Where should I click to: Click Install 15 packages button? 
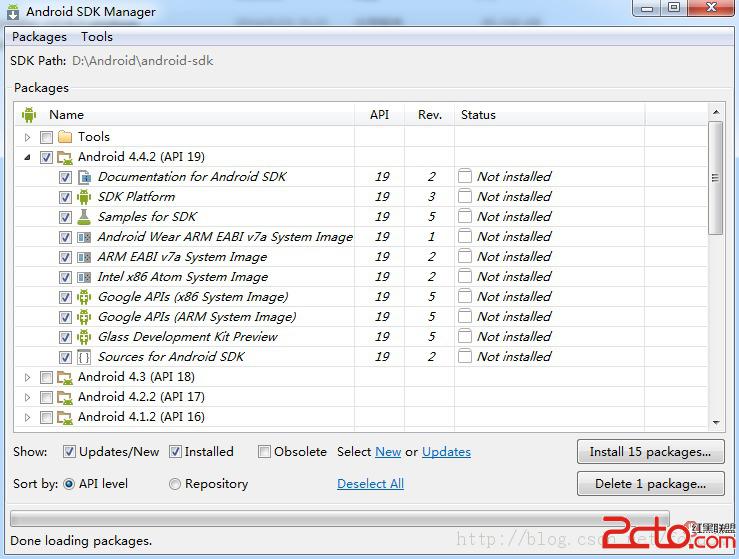point(650,452)
